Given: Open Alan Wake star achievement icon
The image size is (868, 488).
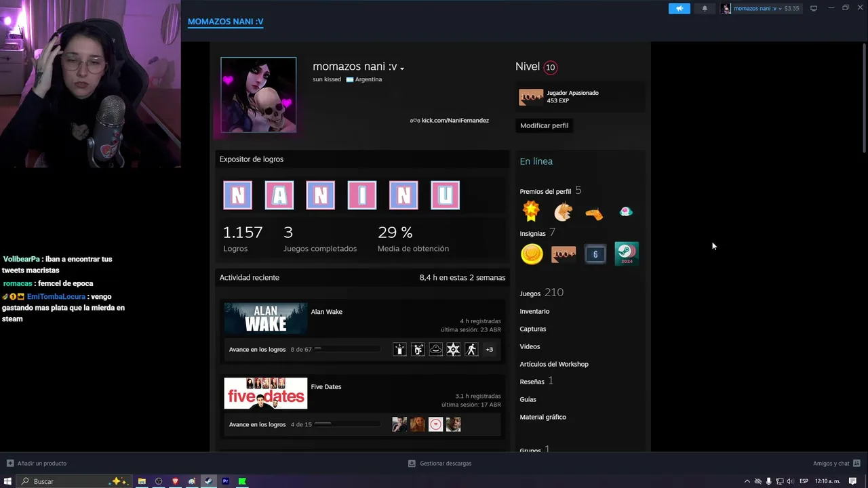Looking at the screenshot, I should [453, 349].
